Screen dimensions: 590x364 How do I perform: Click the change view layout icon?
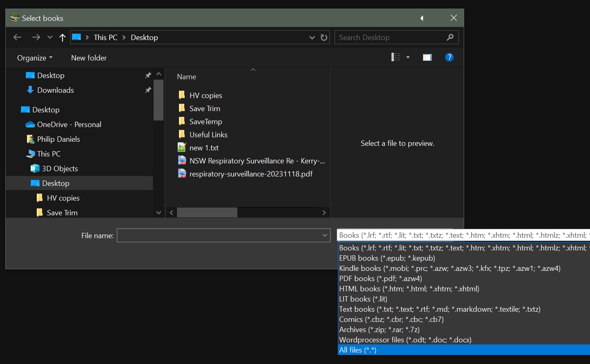pyautogui.click(x=396, y=58)
